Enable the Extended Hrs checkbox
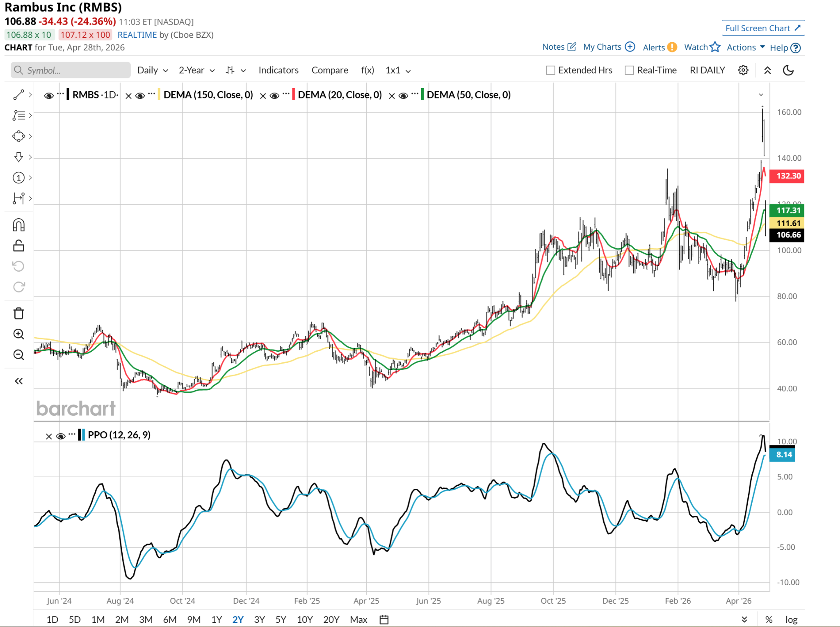The width and height of the screenshot is (840, 627). [x=550, y=70]
